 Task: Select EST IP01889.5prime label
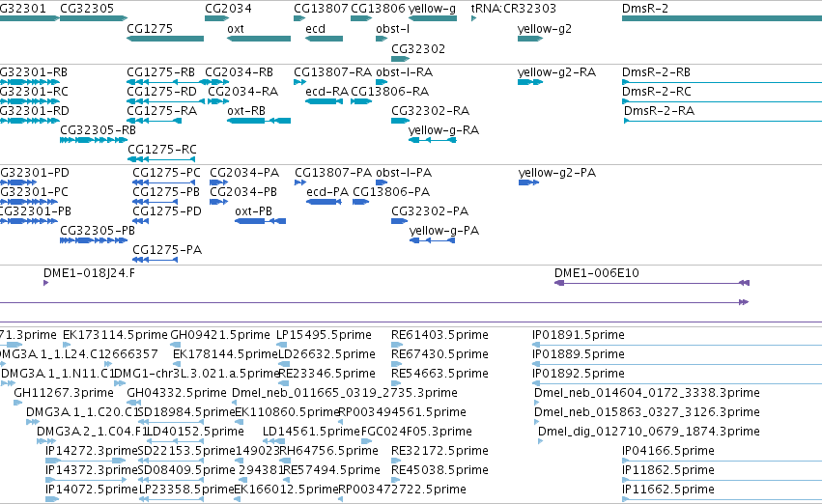point(579,354)
